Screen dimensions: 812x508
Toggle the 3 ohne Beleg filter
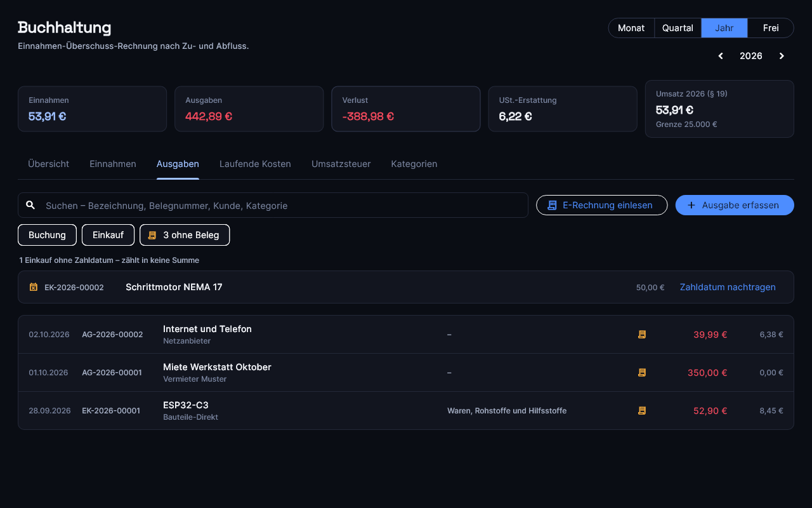[185, 235]
